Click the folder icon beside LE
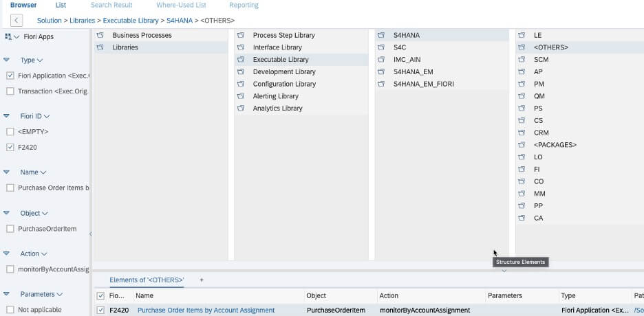 (522, 35)
